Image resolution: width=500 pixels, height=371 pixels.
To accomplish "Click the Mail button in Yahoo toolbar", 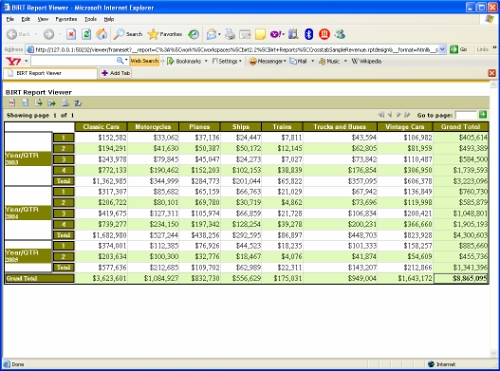I will [298, 61].
